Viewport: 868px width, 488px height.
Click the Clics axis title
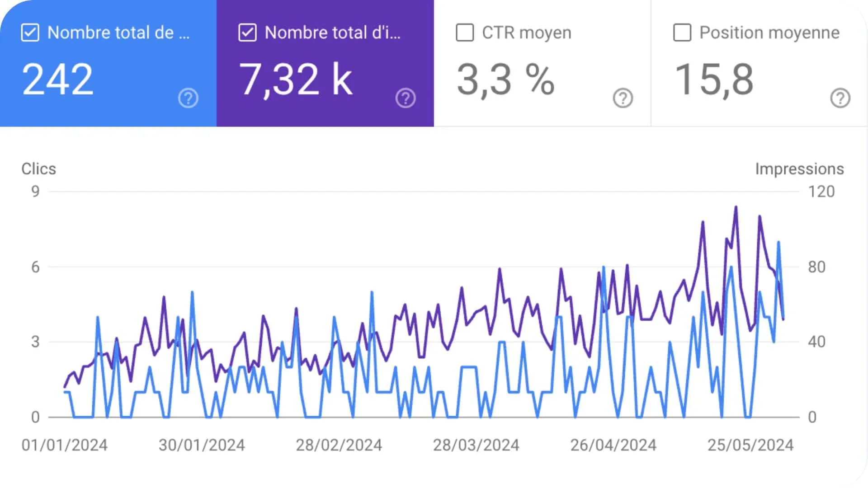[x=39, y=169]
